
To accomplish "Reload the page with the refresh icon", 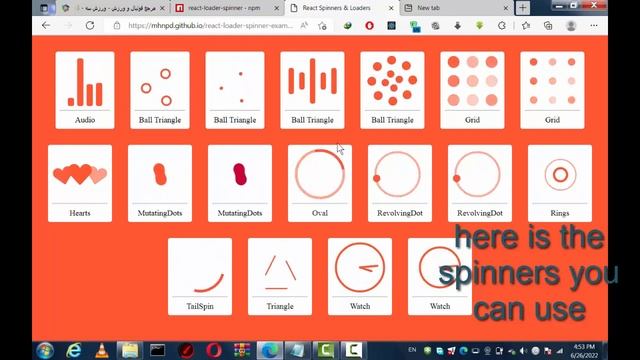I will 90,25.
